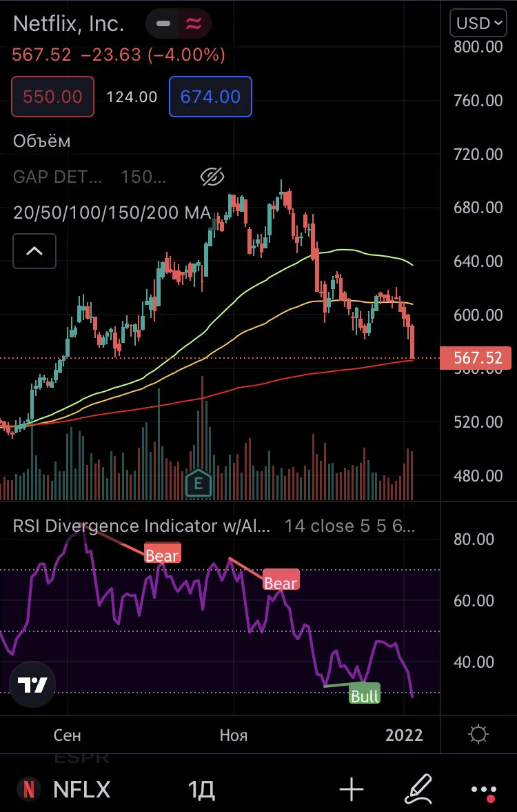Click the 640.00 price axis label

478,261
